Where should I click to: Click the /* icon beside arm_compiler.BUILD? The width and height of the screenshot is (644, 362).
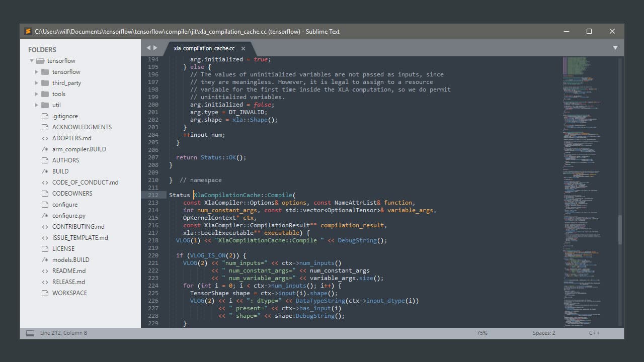[x=45, y=149]
